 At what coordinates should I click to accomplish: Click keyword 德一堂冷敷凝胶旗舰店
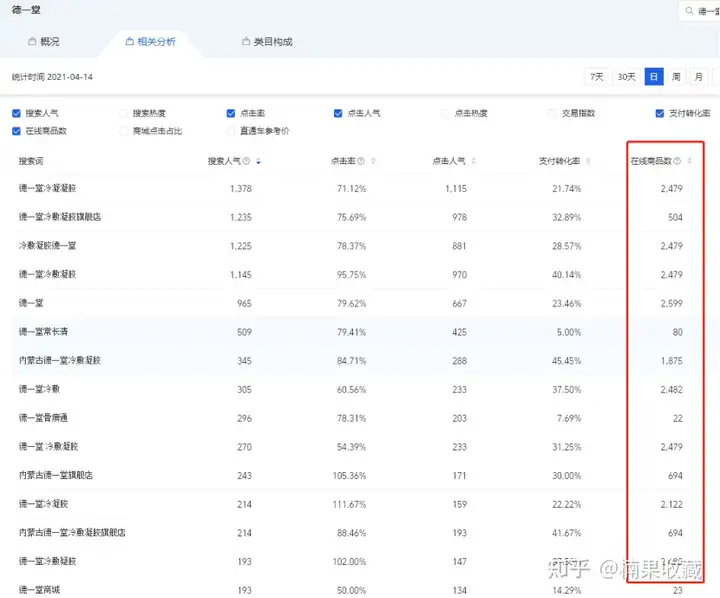click(x=60, y=217)
